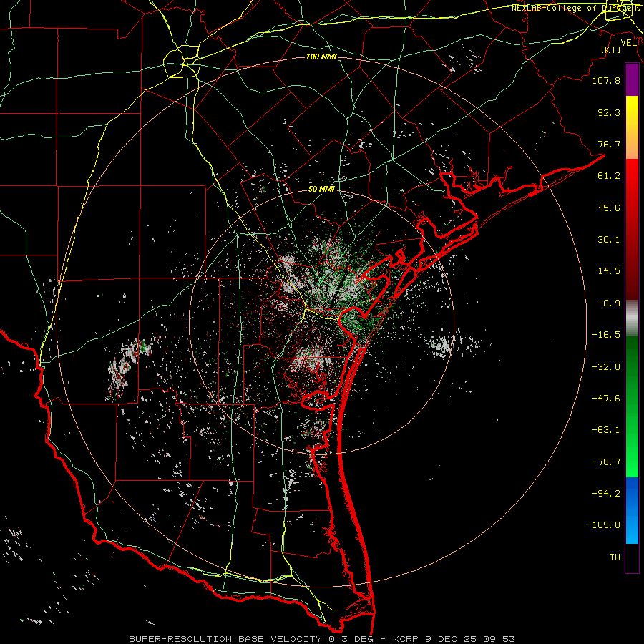The image size is (644, 644).
Task: Click the TH legend label
Action: click(615, 557)
